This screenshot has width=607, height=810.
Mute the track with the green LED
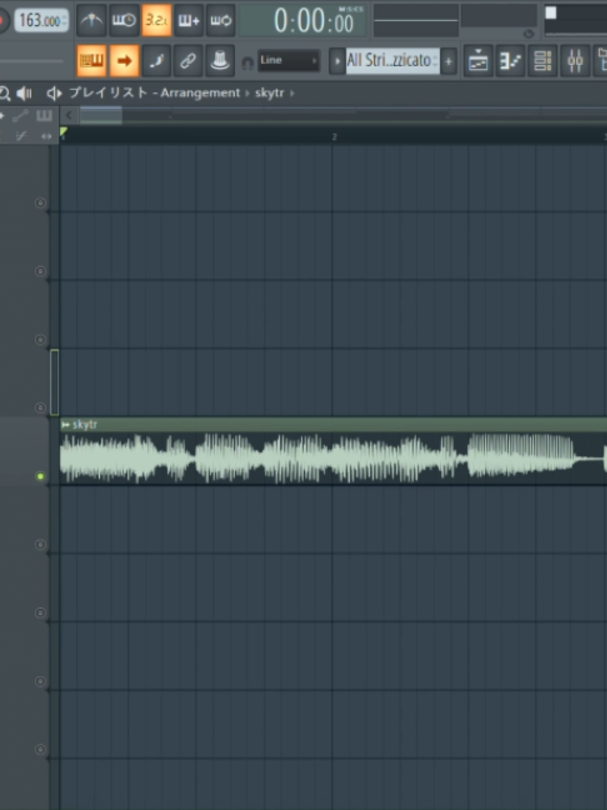(x=40, y=476)
